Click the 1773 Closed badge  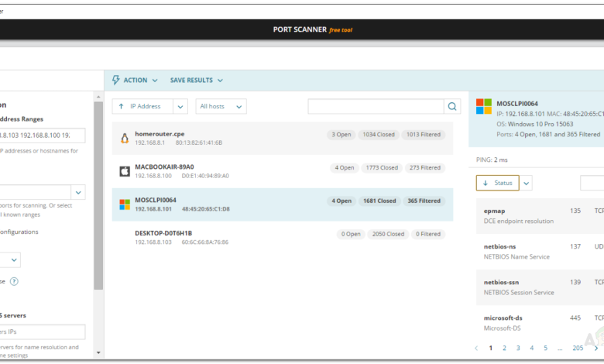(382, 167)
